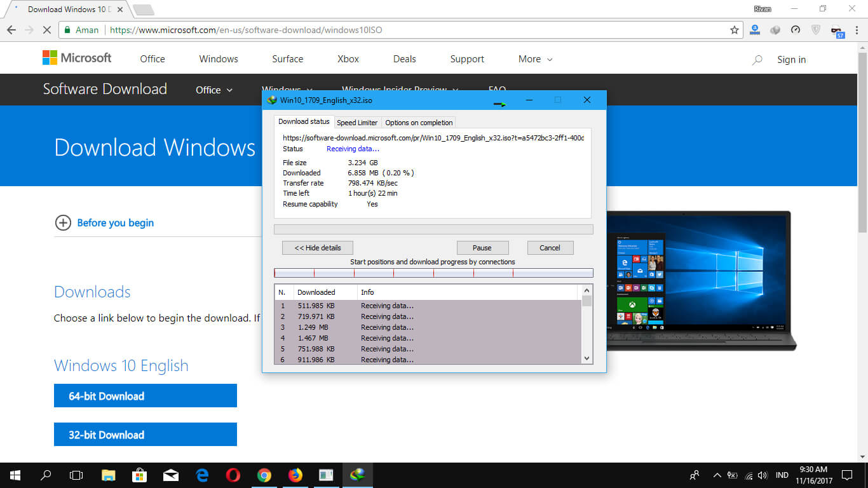Open the Office dropdown in Software Download bar
The image size is (868, 488).
pyautogui.click(x=214, y=90)
